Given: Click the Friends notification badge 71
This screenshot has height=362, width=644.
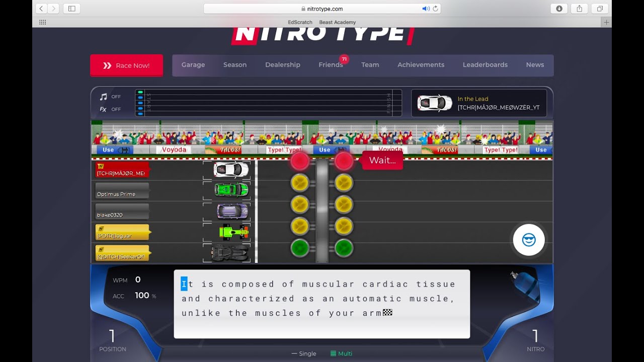Looking at the screenshot, I should pyautogui.click(x=344, y=59).
